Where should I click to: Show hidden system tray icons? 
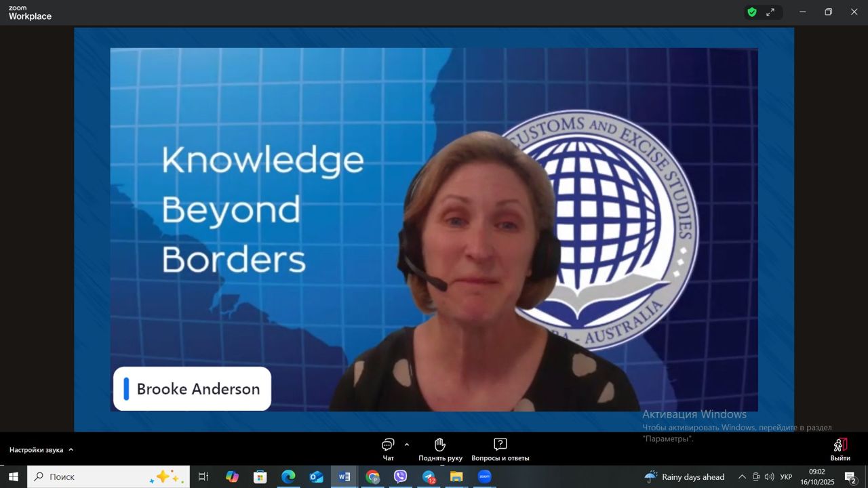click(x=742, y=477)
